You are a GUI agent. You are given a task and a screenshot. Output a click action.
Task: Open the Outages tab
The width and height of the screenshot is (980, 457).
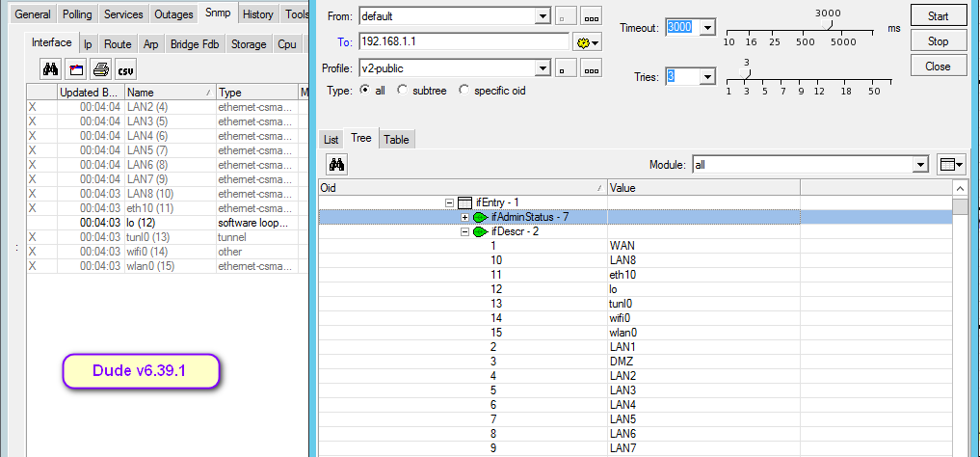tap(173, 14)
